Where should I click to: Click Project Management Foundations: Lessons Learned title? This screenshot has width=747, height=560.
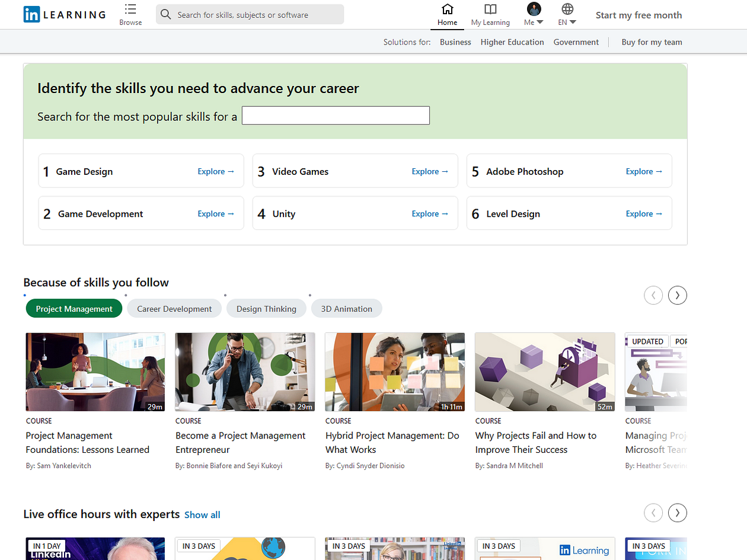click(88, 443)
